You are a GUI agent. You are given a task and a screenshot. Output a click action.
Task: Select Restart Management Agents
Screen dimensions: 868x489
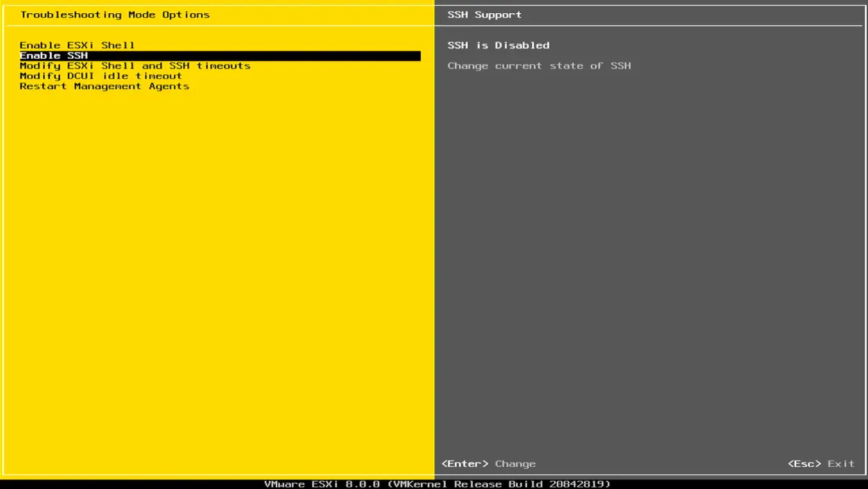click(104, 86)
